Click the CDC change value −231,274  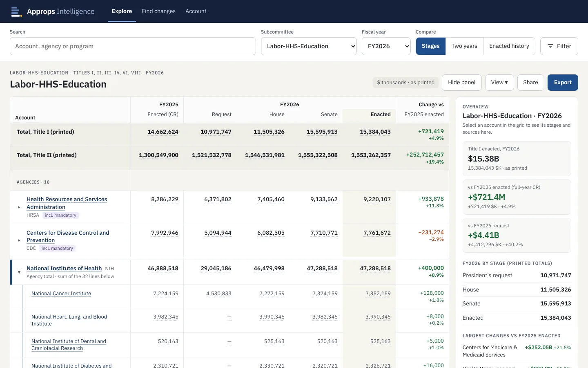click(x=431, y=233)
